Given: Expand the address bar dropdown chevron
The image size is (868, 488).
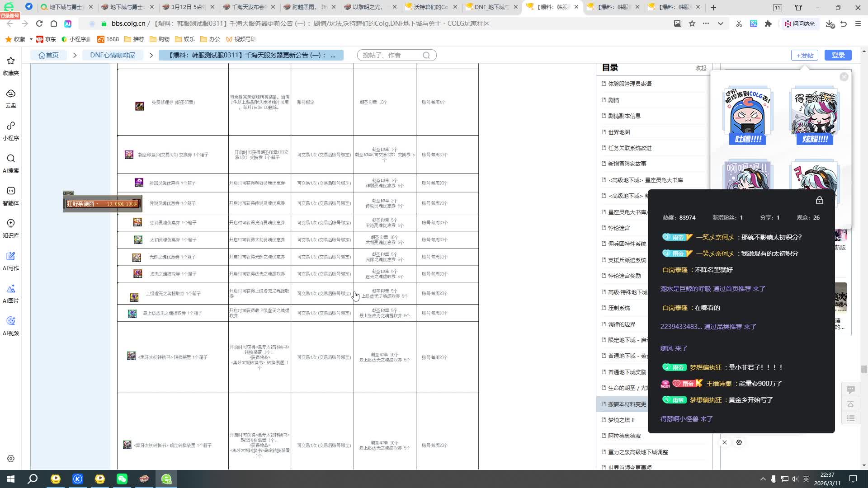Looking at the screenshot, I should [720, 23].
